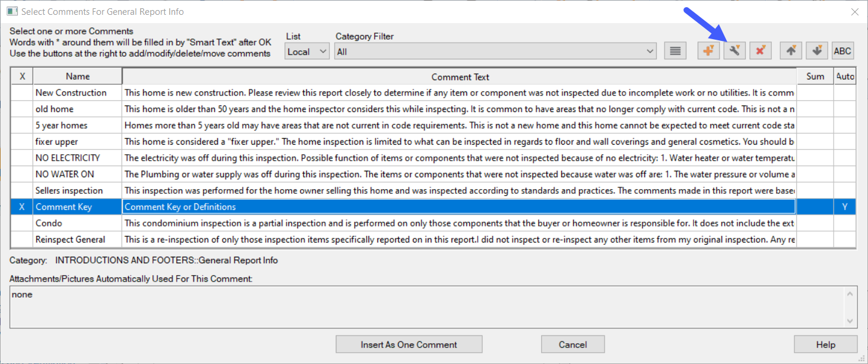The image size is (868, 364).
Task: Uncheck the X mark for Comment Key
Action: (22, 207)
